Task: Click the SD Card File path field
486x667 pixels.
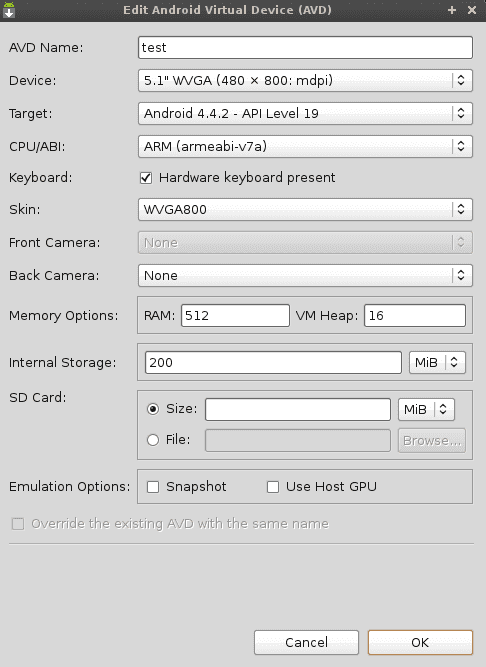Action: 298,440
